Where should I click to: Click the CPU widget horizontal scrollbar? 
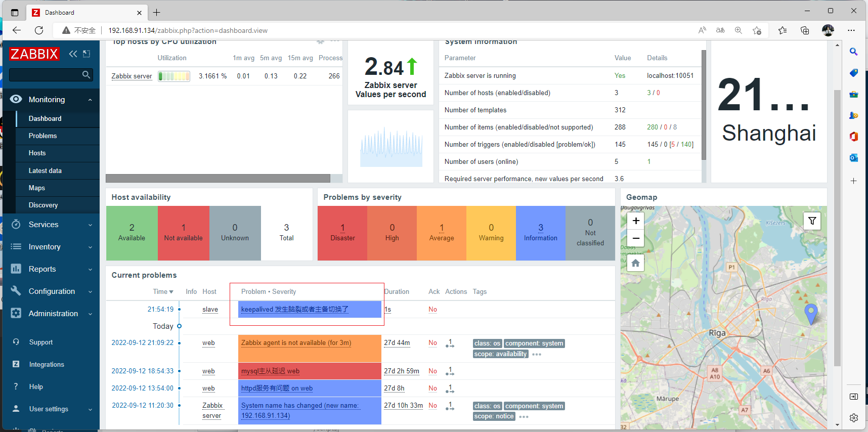tap(218, 179)
